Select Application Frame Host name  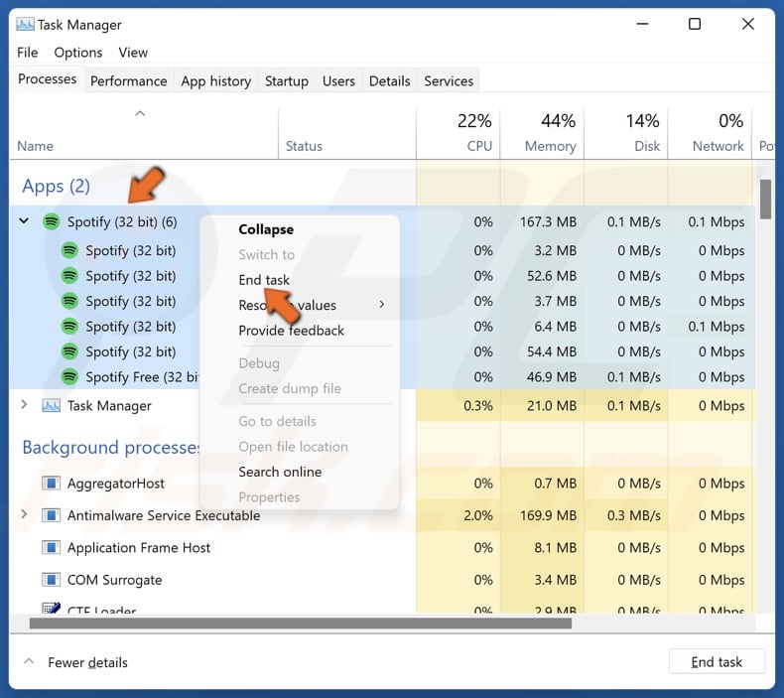(139, 547)
